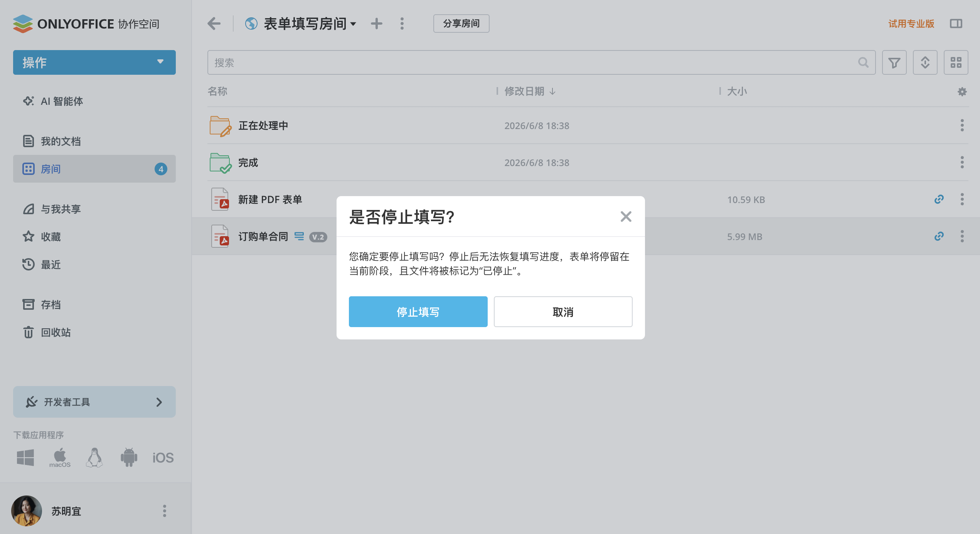Viewport: 980px width, 534px height.
Task: Click the Android download icon
Action: (129, 457)
